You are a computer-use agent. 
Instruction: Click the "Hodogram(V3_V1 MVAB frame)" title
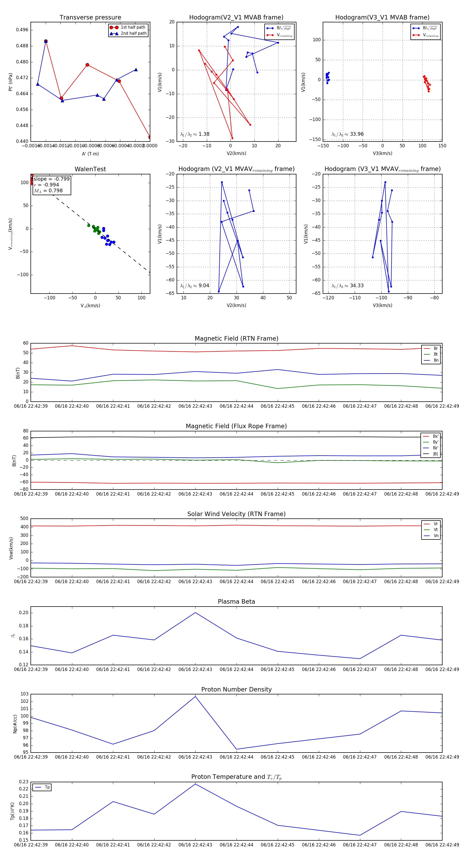click(382, 18)
